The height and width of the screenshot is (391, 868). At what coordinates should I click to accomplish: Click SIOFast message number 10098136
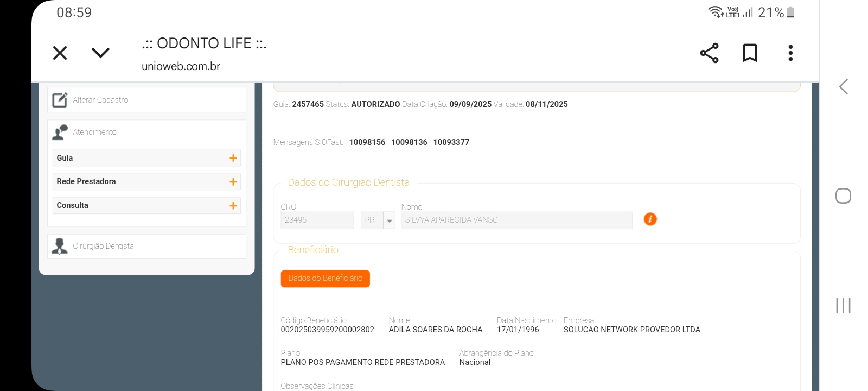[409, 142]
